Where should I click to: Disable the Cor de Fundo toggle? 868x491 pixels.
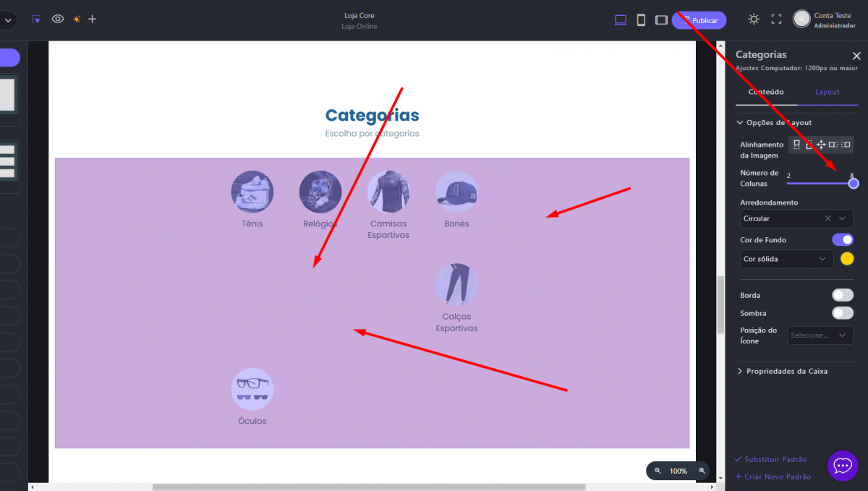click(843, 240)
